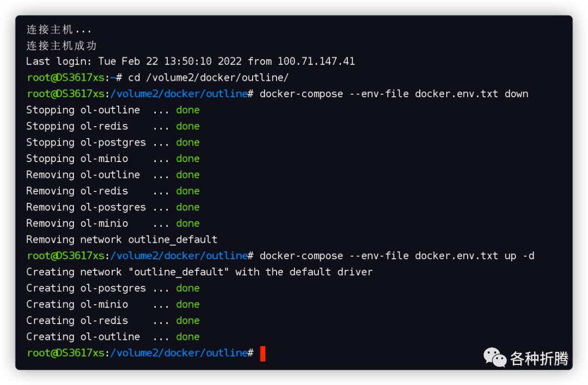Click the '连接主机成功' status line
588x385 pixels.
pyautogui.click(x=62, y=46)
